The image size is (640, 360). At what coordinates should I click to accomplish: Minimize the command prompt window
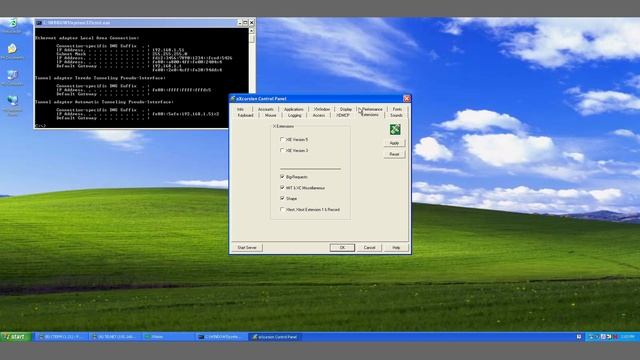240,22
